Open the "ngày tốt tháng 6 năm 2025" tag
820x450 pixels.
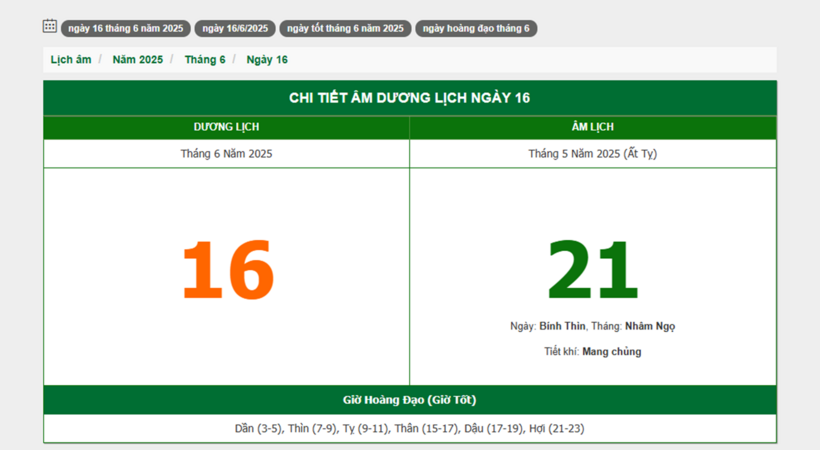point(345,28)
